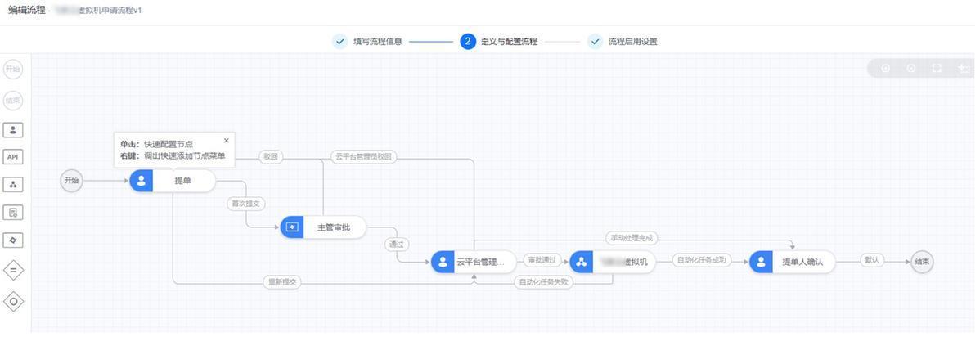980x337 pixels.
Task: Select the 开始 node on the canvas
Action: tap(71, 182)
